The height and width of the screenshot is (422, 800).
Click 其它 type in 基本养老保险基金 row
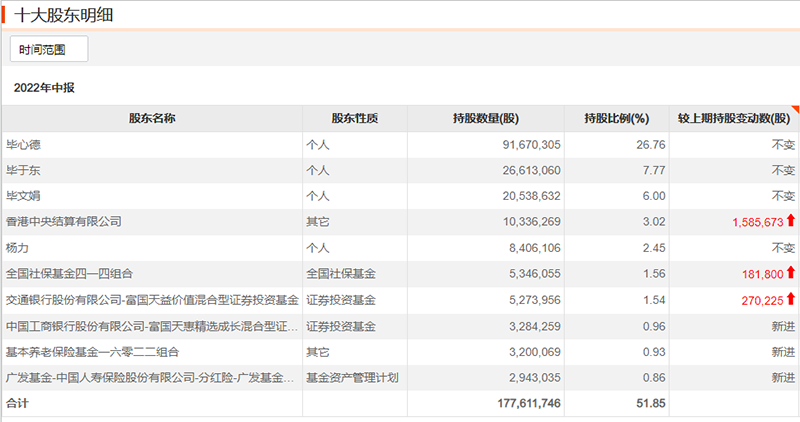point(318,352)
